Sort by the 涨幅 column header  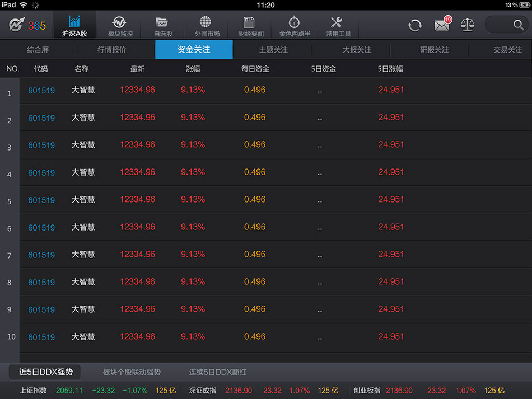point(193,69)
